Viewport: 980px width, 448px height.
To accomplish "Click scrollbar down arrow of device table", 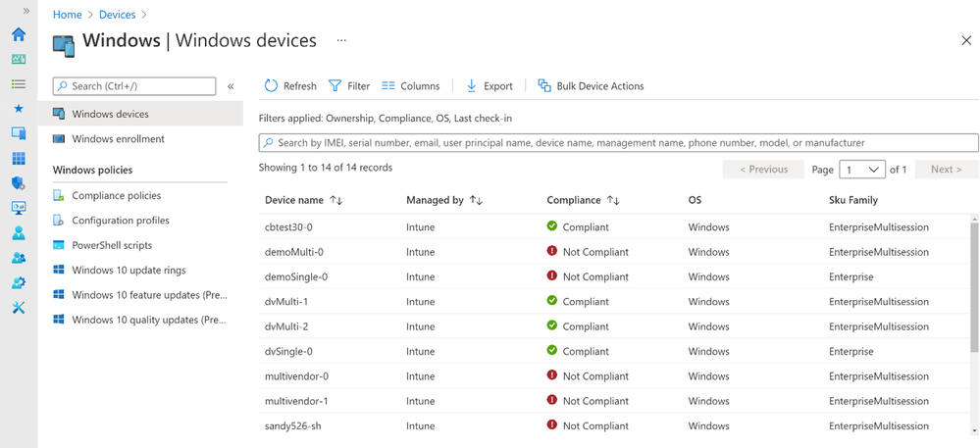I will pyautogui.click(x=974, y=430).
